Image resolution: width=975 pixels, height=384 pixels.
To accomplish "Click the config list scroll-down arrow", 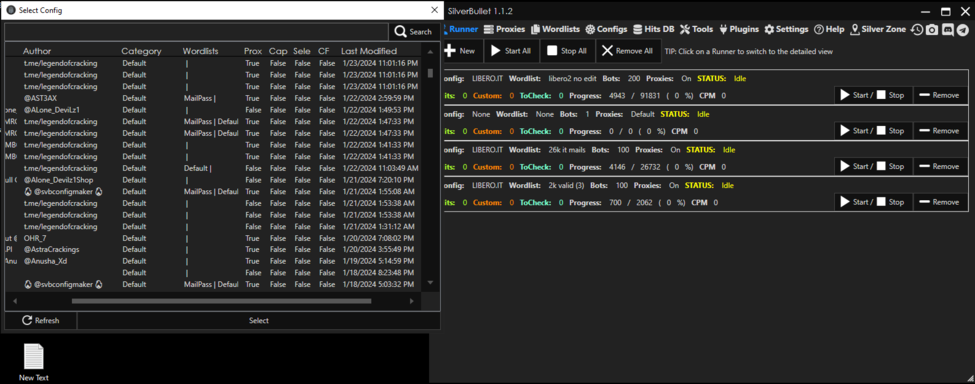I will coord(430,283).
